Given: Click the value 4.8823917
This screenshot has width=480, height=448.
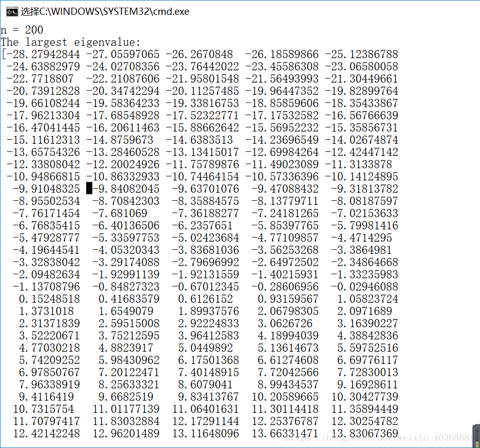Looking at the screenshot, I should (126, 348).
